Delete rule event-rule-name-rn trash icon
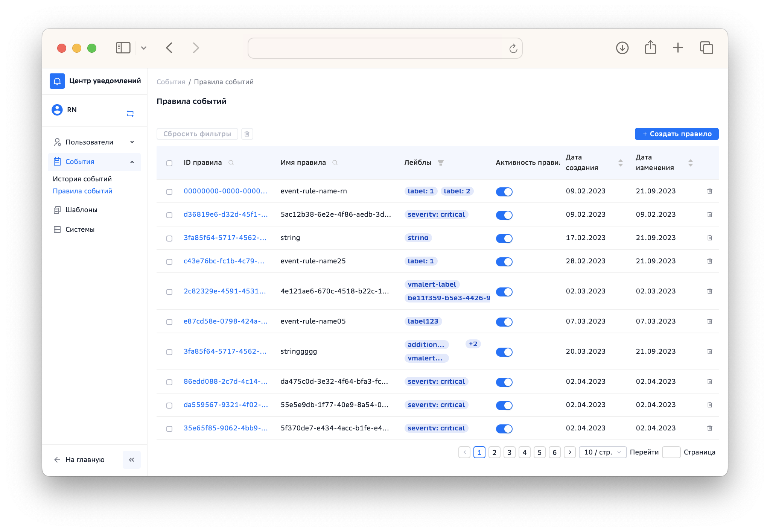This screenshot has height=532, width=770. point(710,191)
